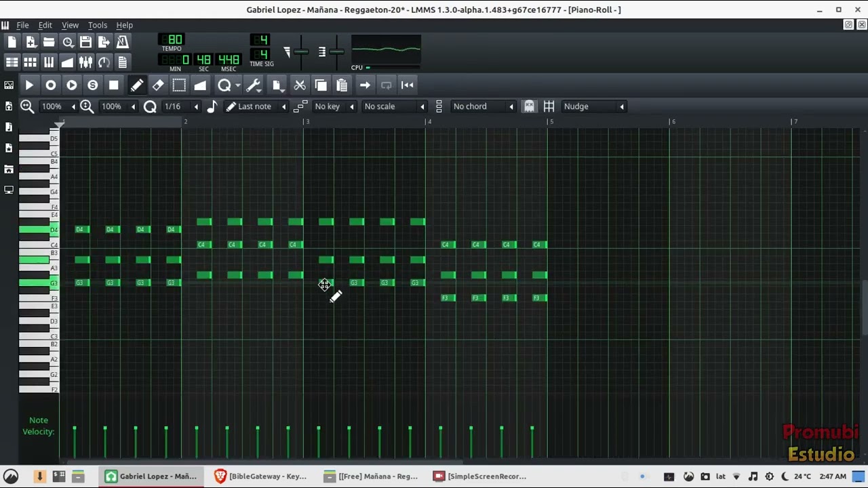The image size is (868, 488).
Task: Stop playback with the square stop button
Action: pyautogui.click(x=113, y=85)
